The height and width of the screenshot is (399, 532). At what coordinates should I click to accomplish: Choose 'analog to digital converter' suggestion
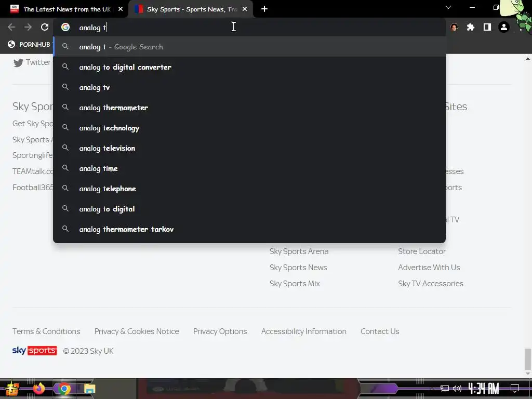pyautogui.click(x=249, y=67)
